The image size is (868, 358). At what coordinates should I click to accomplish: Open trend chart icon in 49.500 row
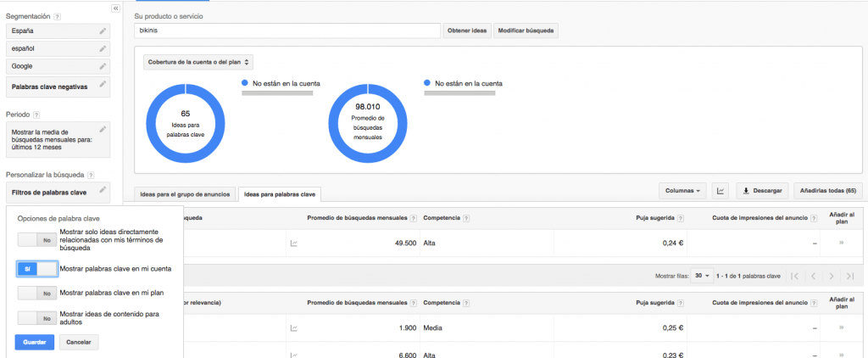pos(294,243)
